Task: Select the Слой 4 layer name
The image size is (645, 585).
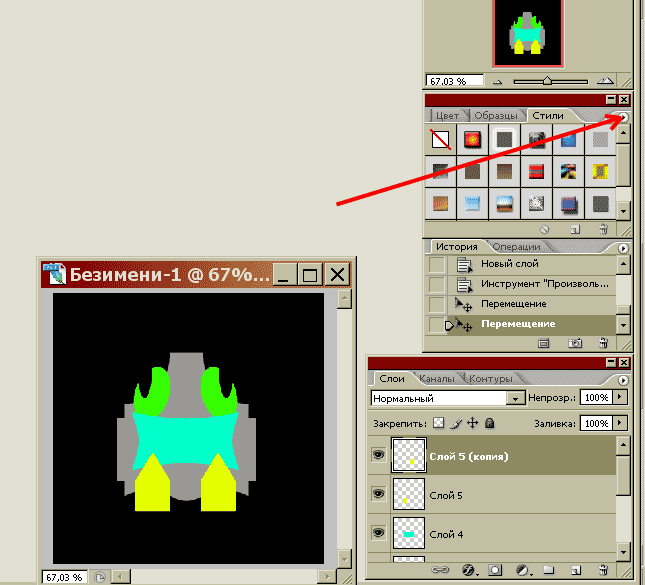Action: click(446, 534)
